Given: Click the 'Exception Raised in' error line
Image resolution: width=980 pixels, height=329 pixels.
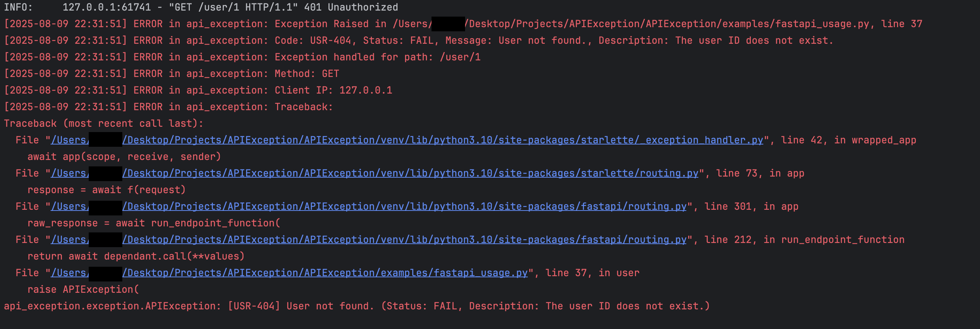Looking at the screenshot, I should [x=462, y=24].
